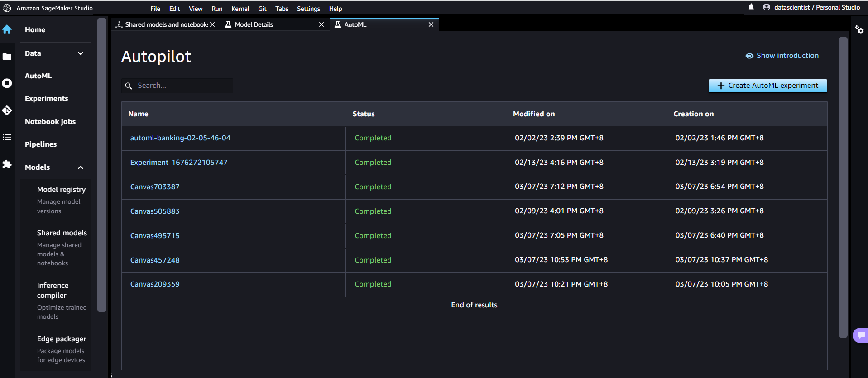Open the Canvas505883 experiment

155,211
